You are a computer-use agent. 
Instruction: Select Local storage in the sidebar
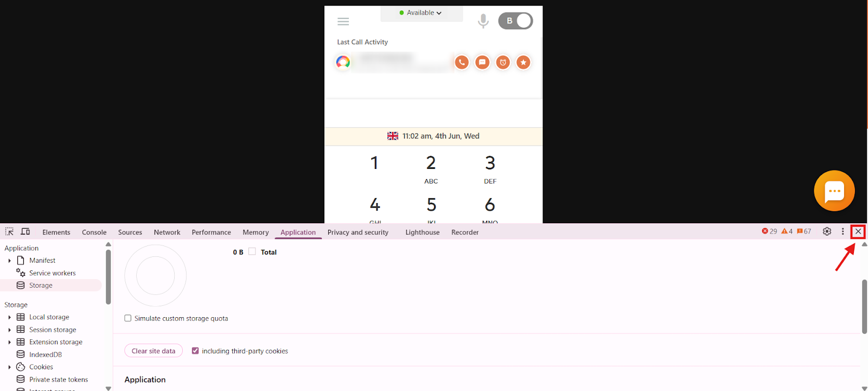(49, 317)
